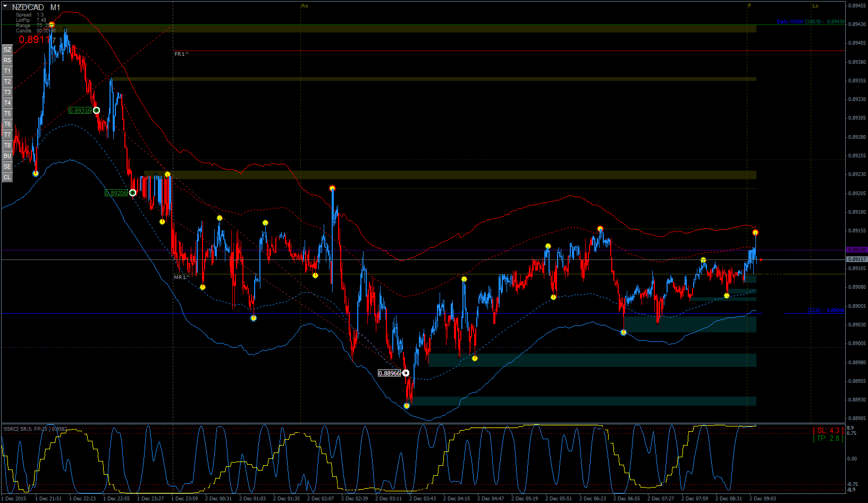The image size is (868, 503).
Task: Select the T6 button
Action: click(7, 124)
